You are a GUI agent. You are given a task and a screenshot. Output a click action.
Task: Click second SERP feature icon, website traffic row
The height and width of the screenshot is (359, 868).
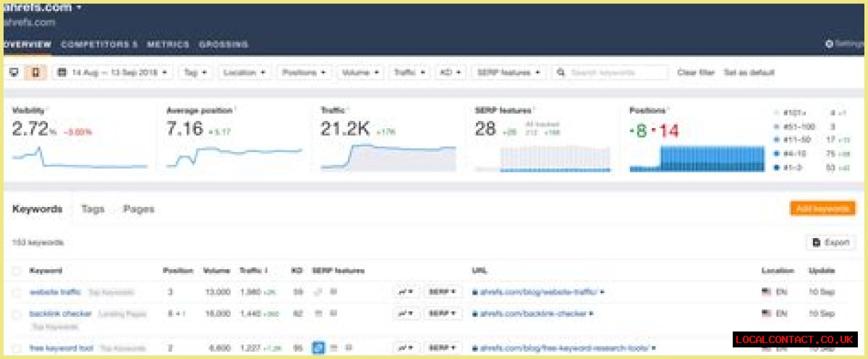(x=333, y=292)
